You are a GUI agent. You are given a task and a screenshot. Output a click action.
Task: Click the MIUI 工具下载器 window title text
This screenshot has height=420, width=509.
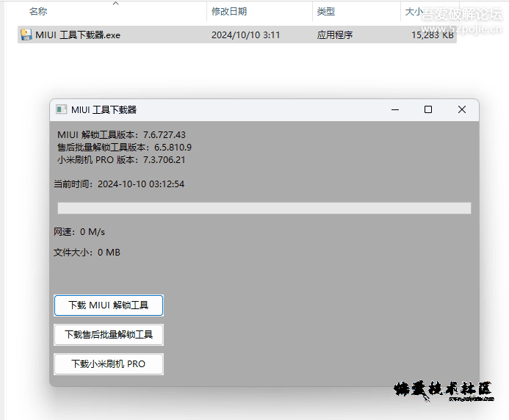tap(104, 109)
